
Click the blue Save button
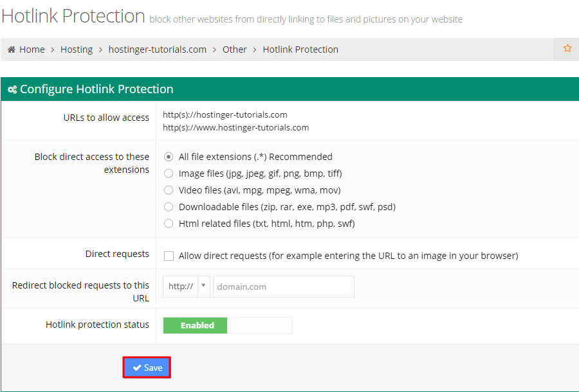(x=147, y=368)
